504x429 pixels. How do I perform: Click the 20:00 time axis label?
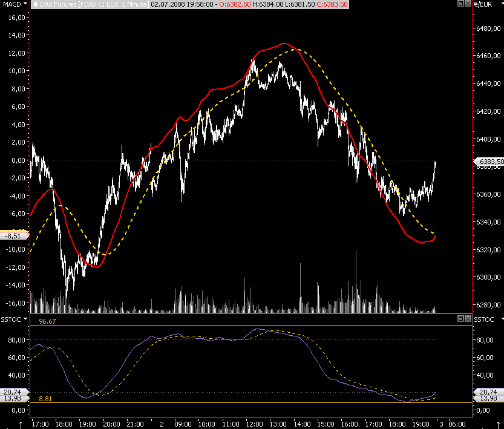111,424
